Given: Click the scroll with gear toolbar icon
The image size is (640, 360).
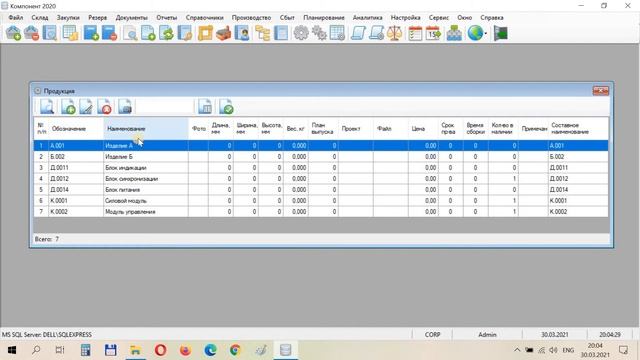Looking at the screenshot, I should pyautogui.click(x=376, y=33).
